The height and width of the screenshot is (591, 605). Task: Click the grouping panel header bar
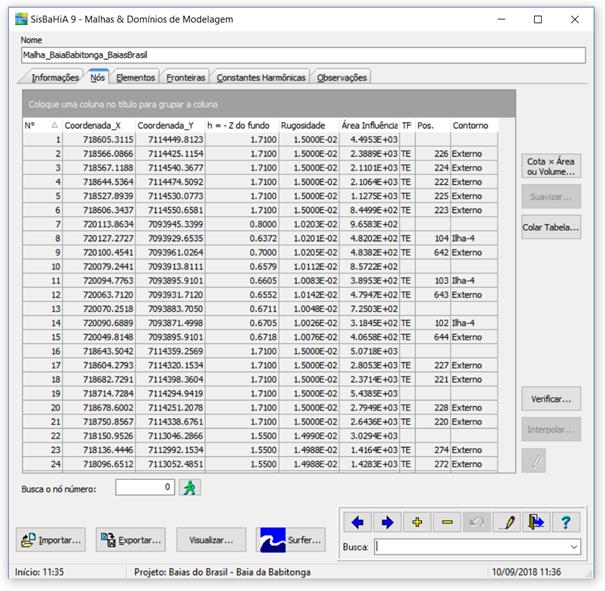269,104
